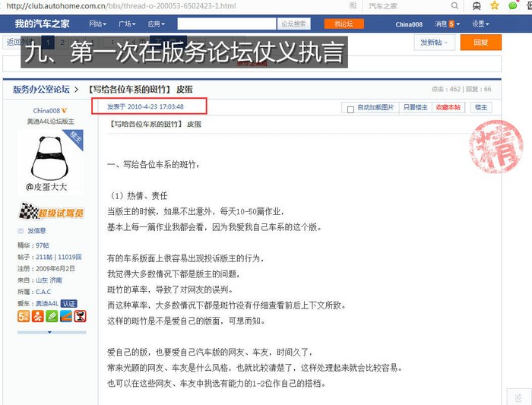
Task: Click the 收藏本帖 link
Action: click(448, 108)
